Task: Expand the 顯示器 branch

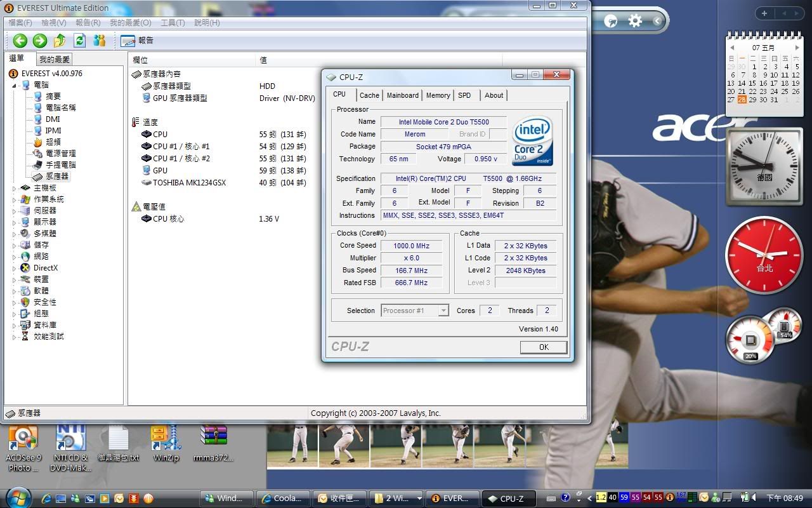Action: [14, 222]
